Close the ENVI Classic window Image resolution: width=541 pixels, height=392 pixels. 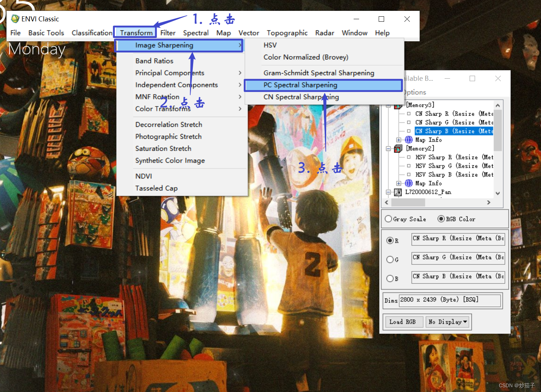click(407, 19)
